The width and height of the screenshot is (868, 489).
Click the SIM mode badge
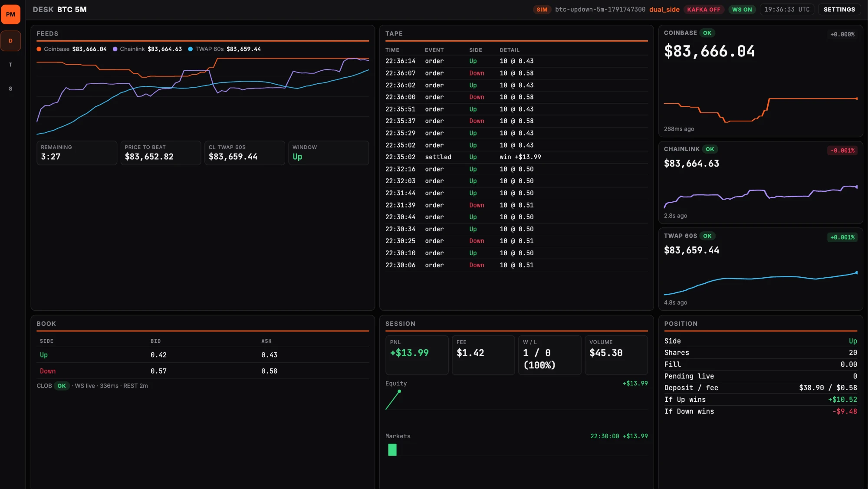[x=542, y=10]
